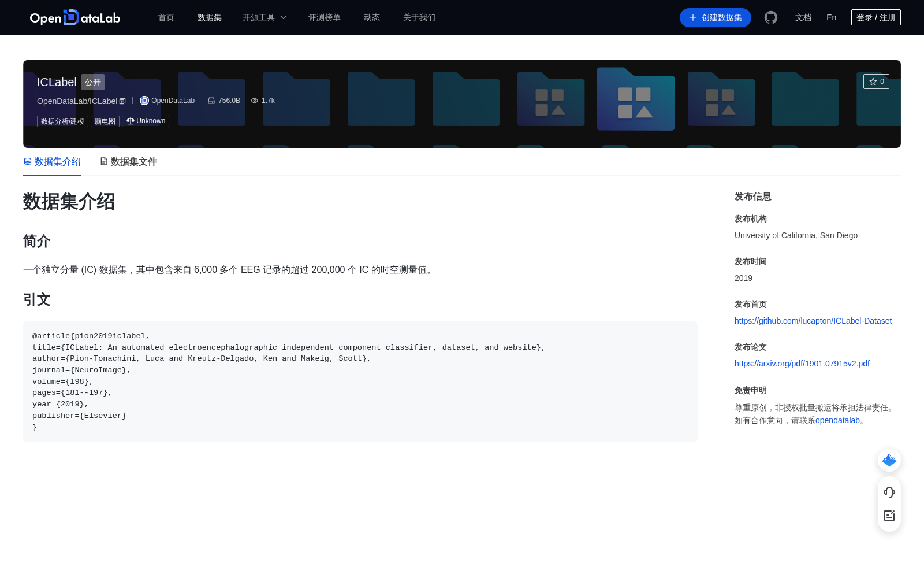Click the 1.7k views eye icon
Image resolution: width=924 pixels, height=578 pixels.
pos(255,101)
